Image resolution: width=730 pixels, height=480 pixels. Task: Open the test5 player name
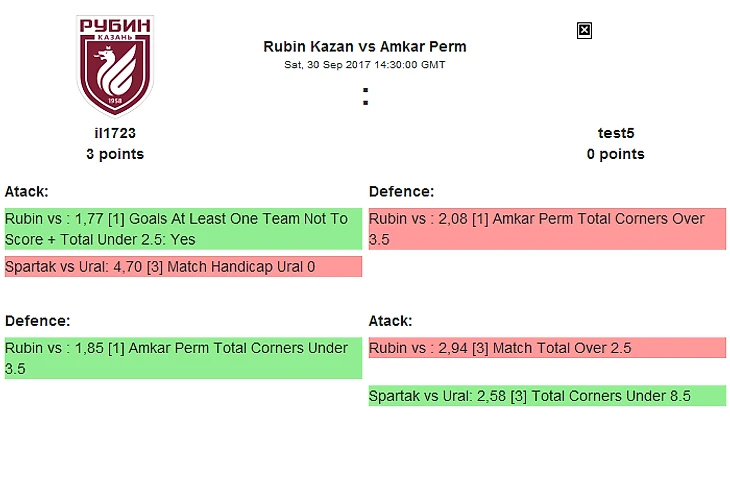(x=616, y=133)
